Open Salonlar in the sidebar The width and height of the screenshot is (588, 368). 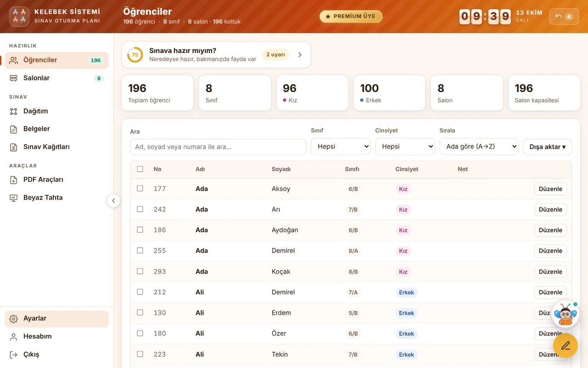57,78
